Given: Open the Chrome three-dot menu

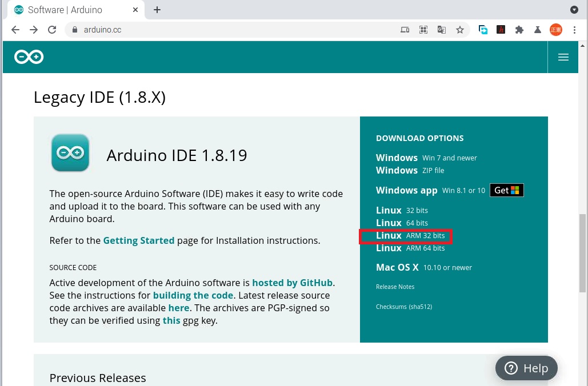Looking at the screenshot, I should [x=574, y=30].
